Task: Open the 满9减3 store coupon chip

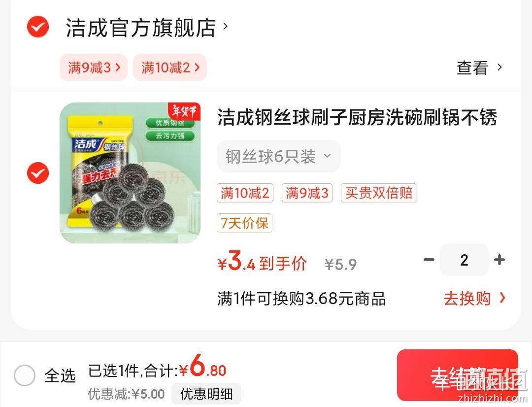Action: [94, 67]
